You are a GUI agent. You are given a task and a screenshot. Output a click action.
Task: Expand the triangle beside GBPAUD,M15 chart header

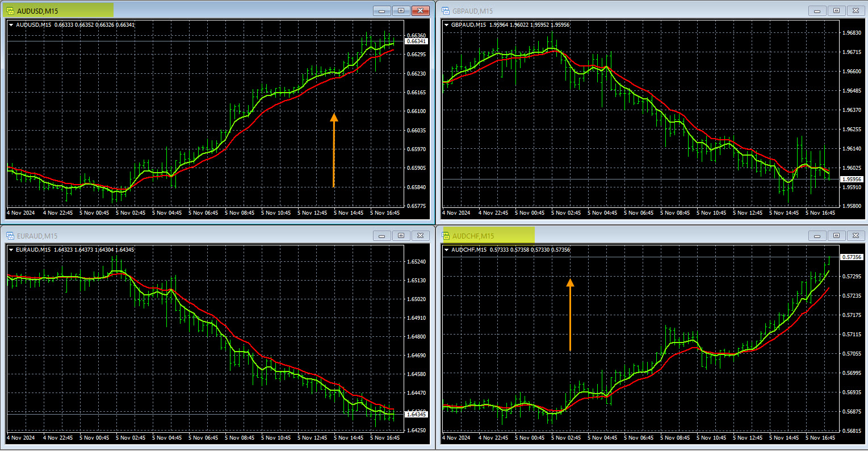(447, 25)
